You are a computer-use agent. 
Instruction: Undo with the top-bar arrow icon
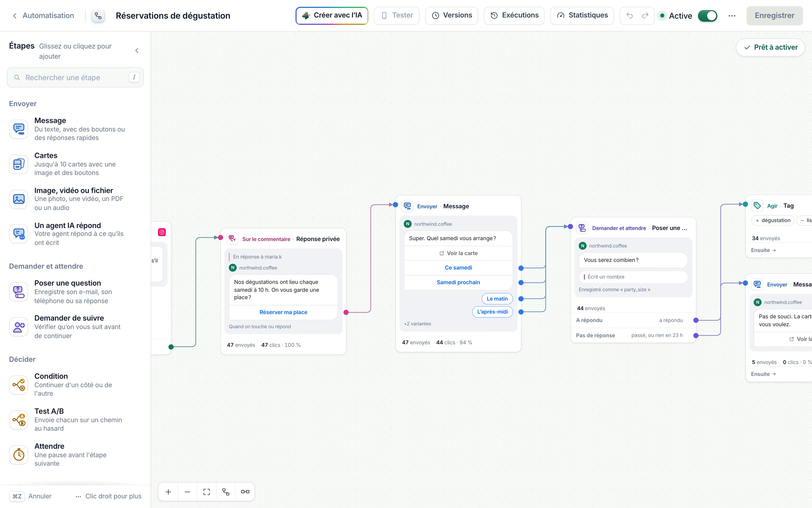(630, 16)
